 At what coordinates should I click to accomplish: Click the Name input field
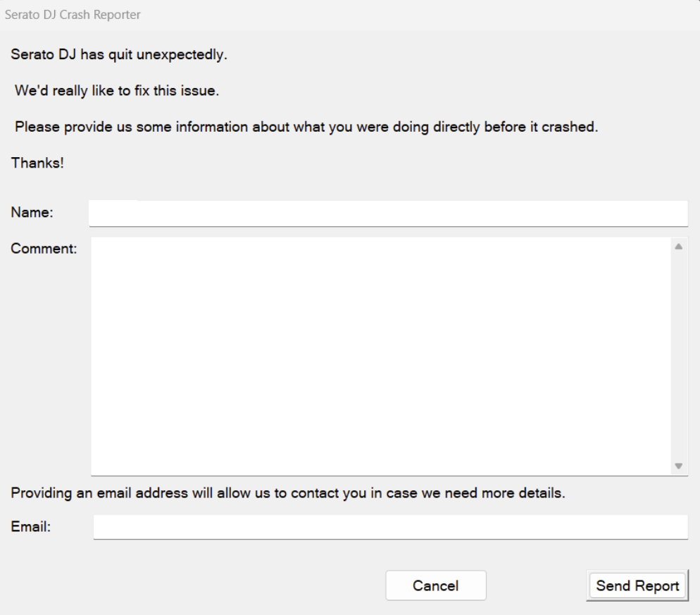(388, 213)
